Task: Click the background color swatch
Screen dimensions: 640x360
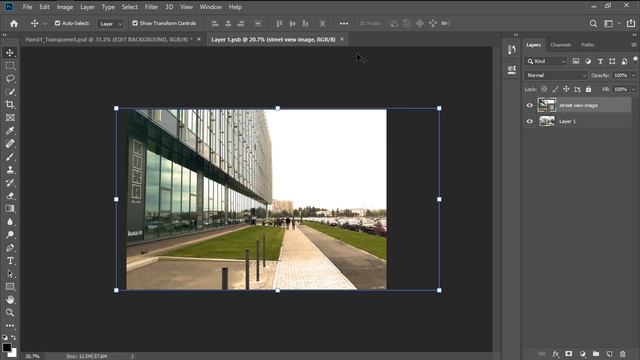Action: tap(14, 353)
